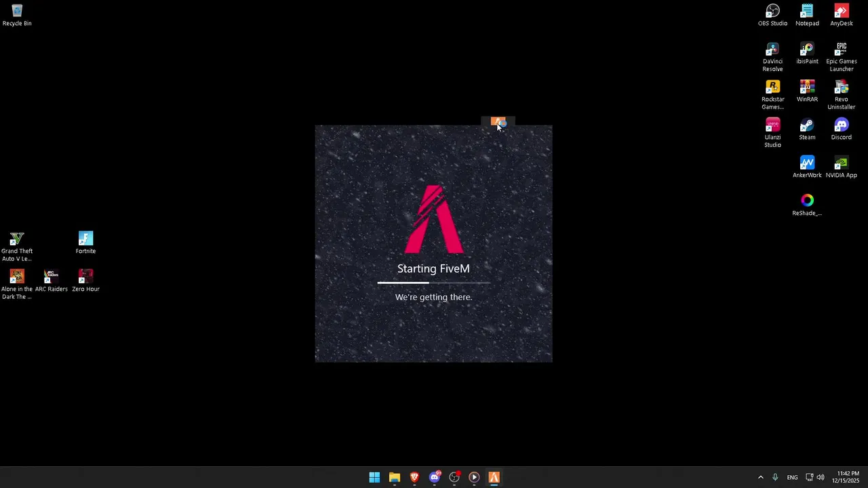The height and width of the screenshot is (488, 868).
Task: Open the Ulanzi Studio shortcut
Action: click(772, 133)
